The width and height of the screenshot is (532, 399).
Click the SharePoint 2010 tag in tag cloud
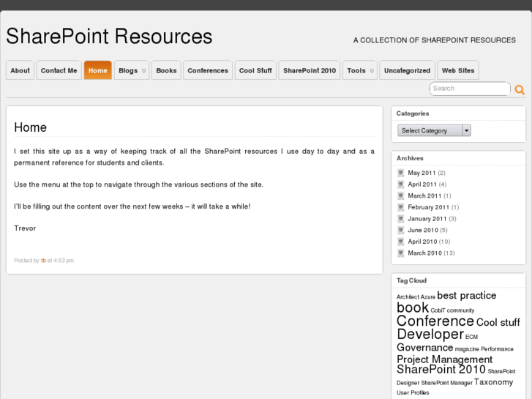tap(441, 369)
